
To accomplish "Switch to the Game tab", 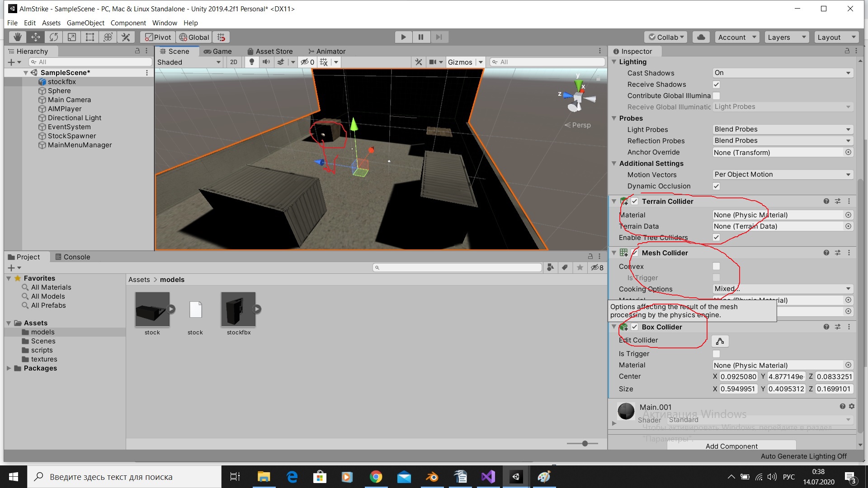I will tap(218, 52).
